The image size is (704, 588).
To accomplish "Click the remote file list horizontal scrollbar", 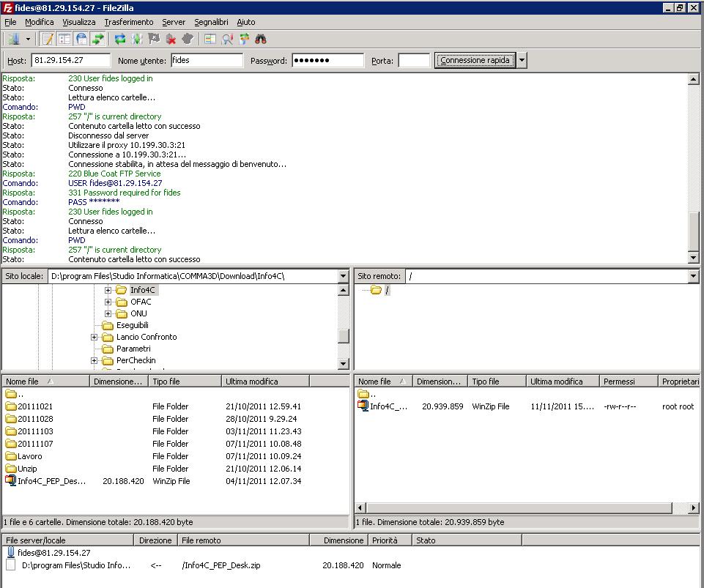I will tap(520, 508).
